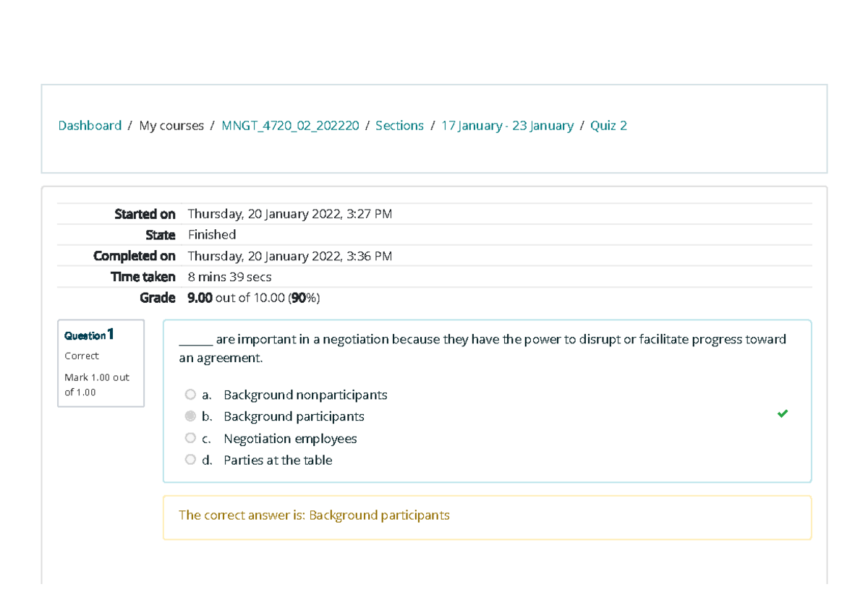Select radio button for Background nonparticipants
This screenshot has width=868, height=613.
[190, 394]
